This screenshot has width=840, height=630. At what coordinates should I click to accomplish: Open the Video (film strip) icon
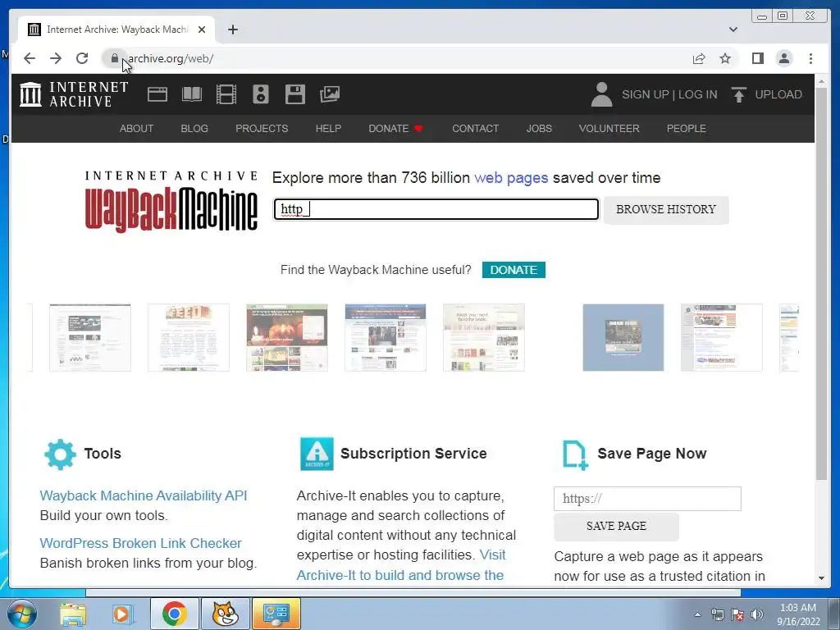(x=226, y=94)
